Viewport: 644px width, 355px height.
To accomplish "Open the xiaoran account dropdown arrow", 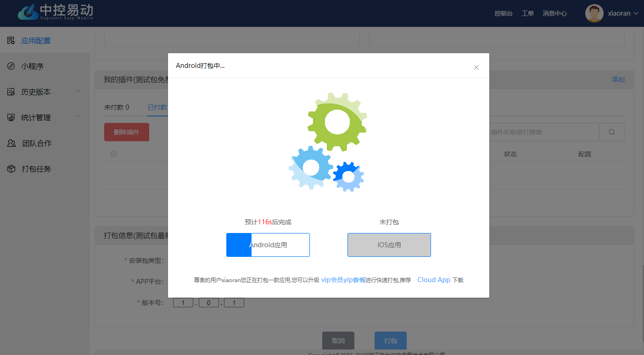I will click(636, 13).
